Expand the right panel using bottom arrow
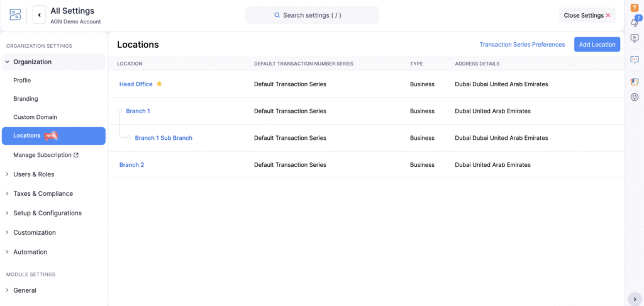The image size is (644, 306). coord(634,299)
